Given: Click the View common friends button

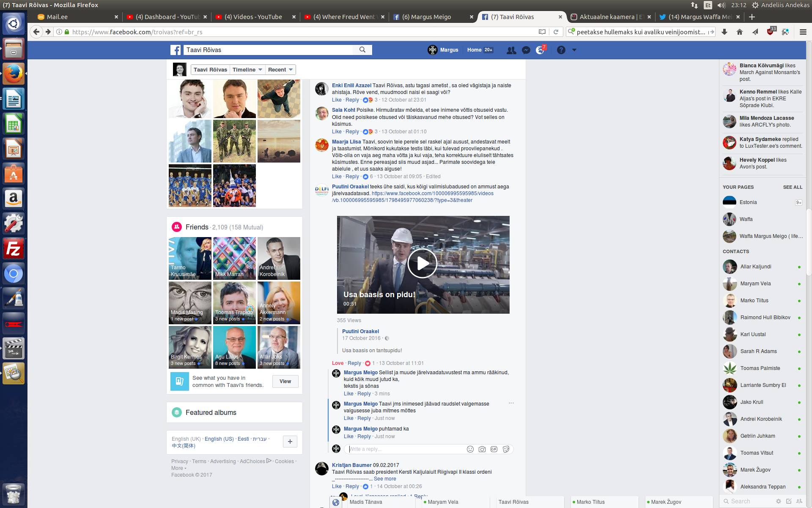Looking at the screenshot, I should tap(285, 381).
